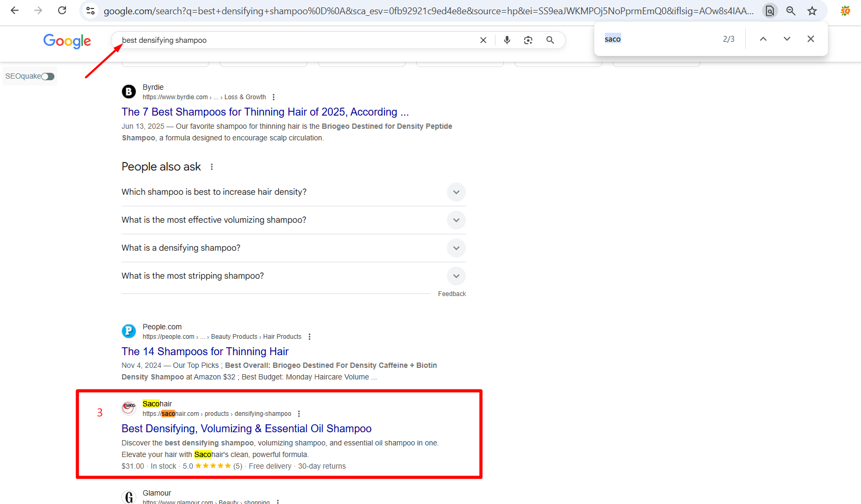
Task: Click the voice search microphone icon
Action: pos(507,40)
